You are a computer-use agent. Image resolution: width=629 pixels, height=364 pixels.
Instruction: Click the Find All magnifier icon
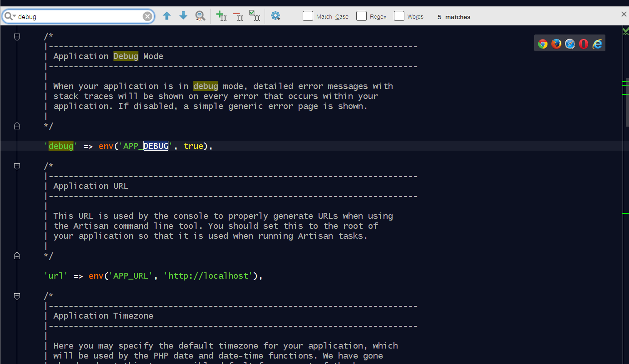[200, 16]
